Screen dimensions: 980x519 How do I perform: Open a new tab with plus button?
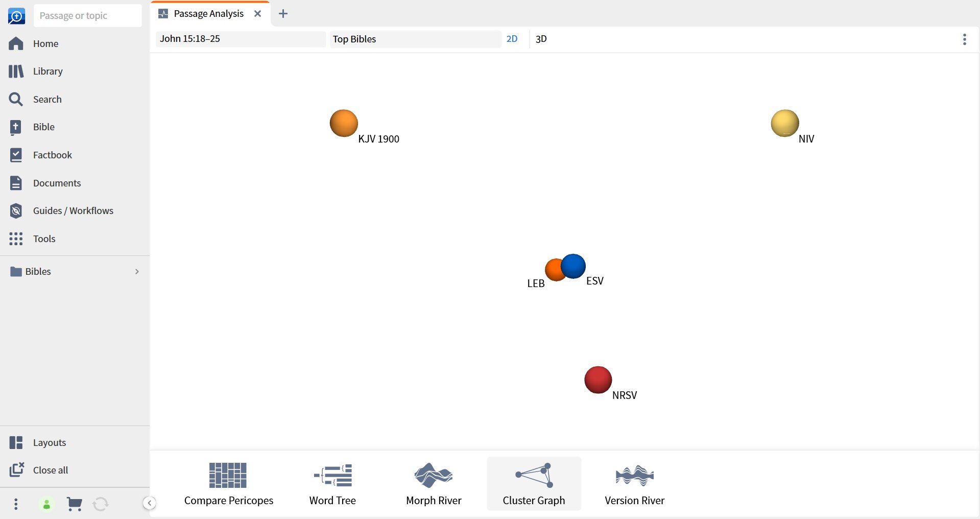(x=283, y=14)
